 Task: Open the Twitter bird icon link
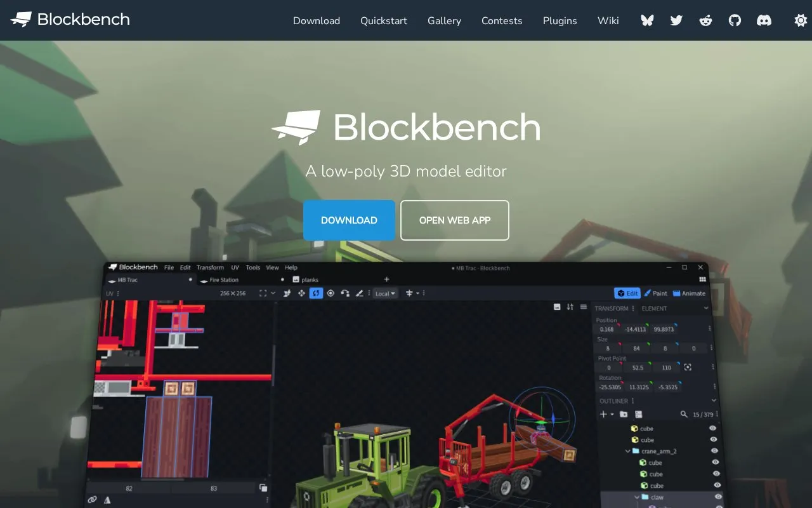pos(676,20)
